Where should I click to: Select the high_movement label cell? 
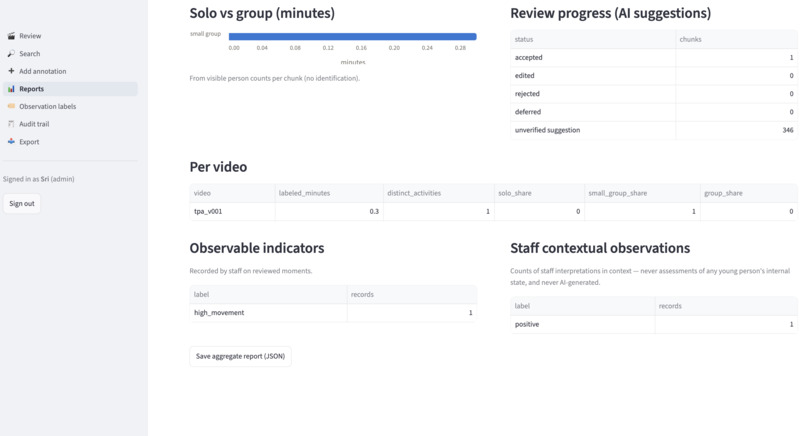point(268,313)
